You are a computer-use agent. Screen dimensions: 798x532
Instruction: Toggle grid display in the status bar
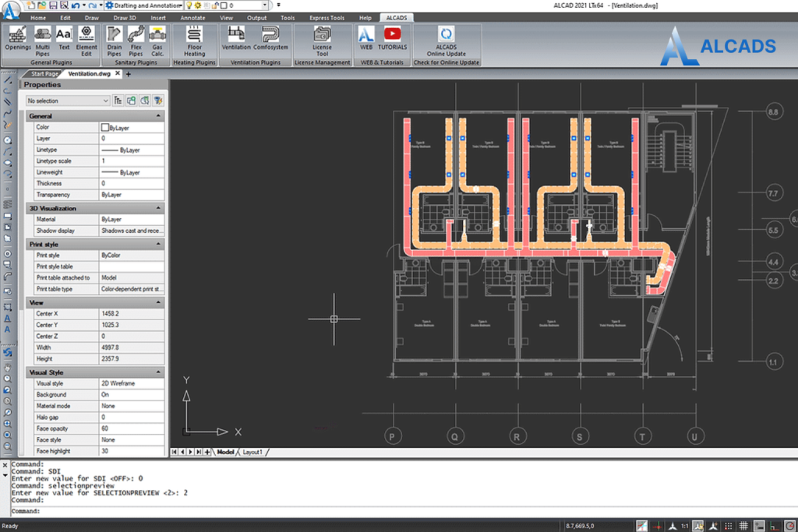click(x=742, y=526)
